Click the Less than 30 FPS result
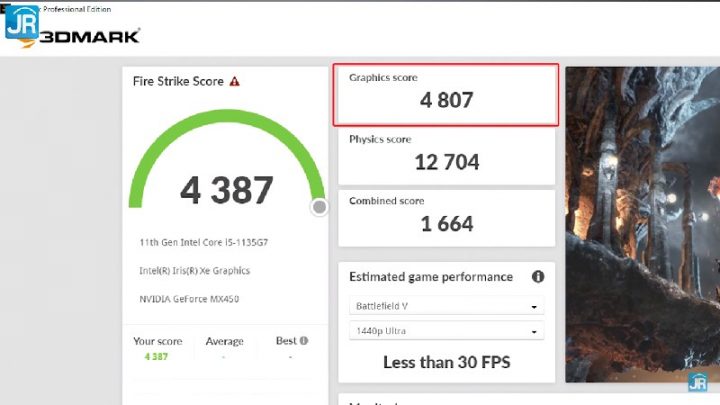 446,362
